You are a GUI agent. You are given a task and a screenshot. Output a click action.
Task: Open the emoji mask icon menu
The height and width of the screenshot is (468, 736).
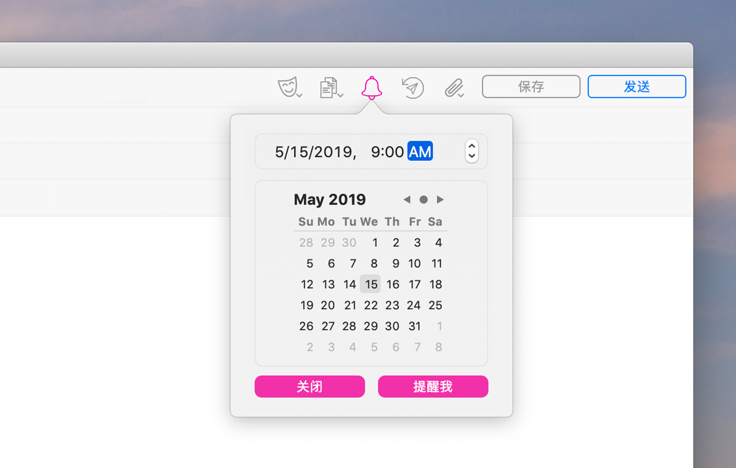click(x=290, y=87)
